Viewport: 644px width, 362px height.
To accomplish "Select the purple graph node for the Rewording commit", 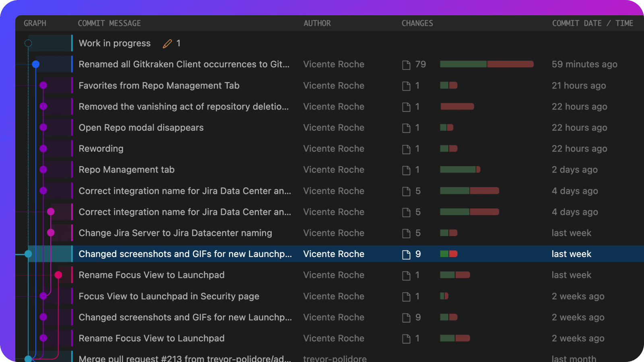I will coord(43,149).
